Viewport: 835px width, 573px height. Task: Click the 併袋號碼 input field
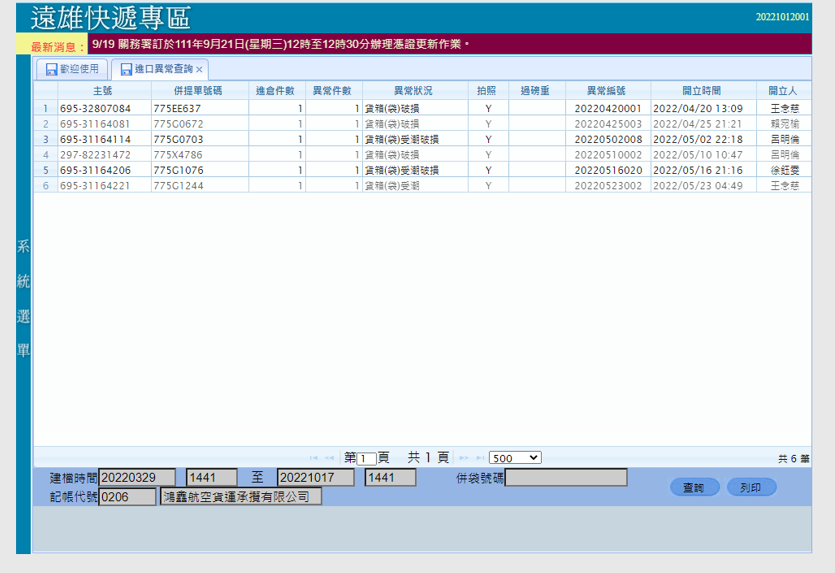566,478
